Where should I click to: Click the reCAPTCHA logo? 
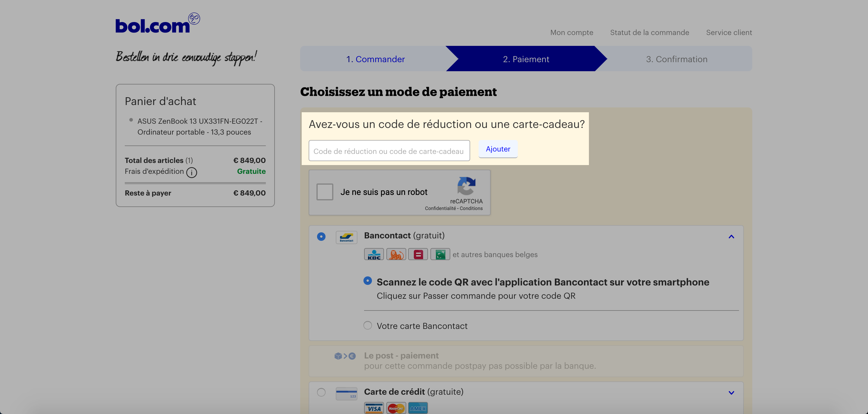[466, 186]
